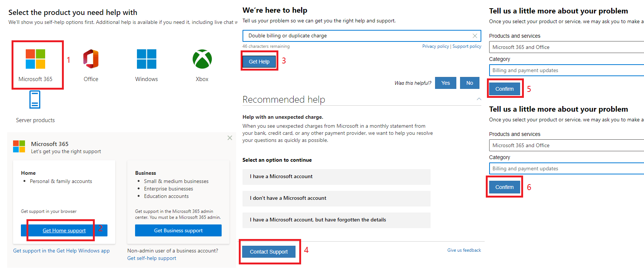644x273 pixels.
Task: Click the Contact Support button
Action: [269, 252]
